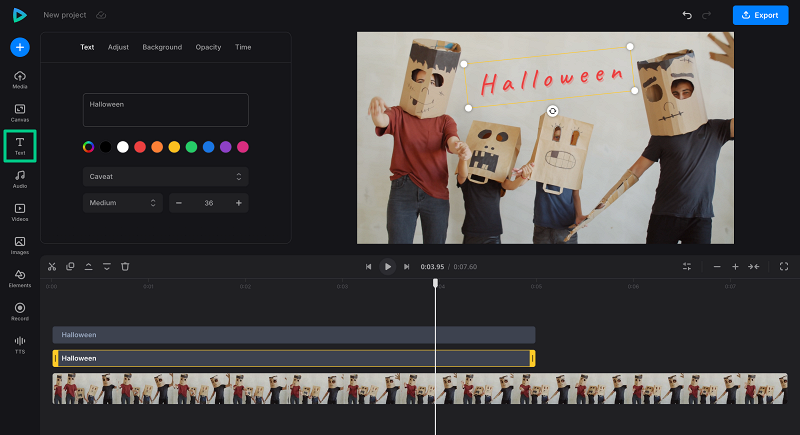This screenshot has width=800, height=435.
Task: Click the Clipchamp-style app logo
Action: tap(19, 15)
